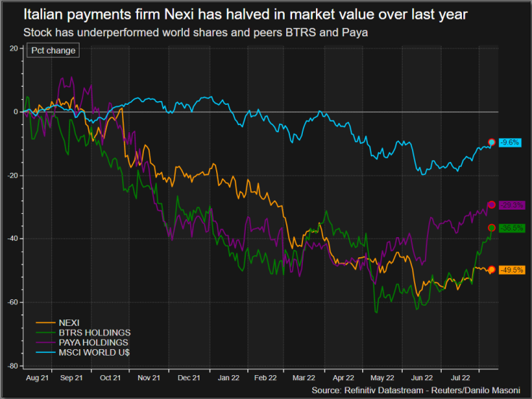
Task: Click the 'Pct change' label box
Action: click(x=53, y=50)
